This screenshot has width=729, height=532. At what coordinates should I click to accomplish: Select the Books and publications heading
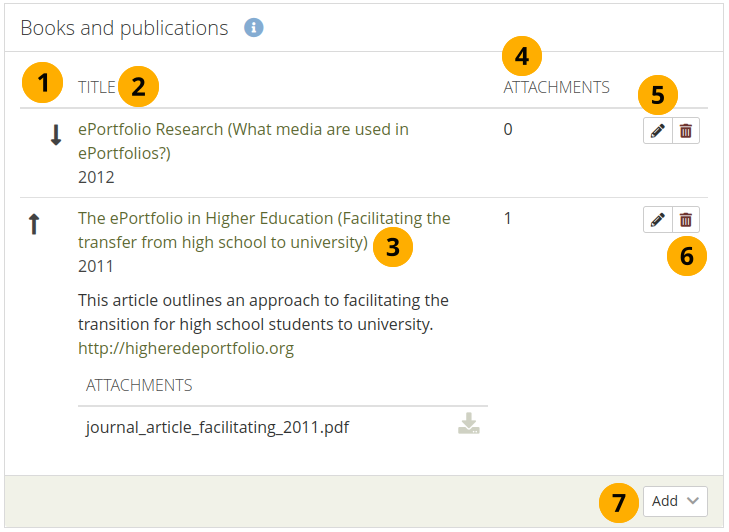124,28
